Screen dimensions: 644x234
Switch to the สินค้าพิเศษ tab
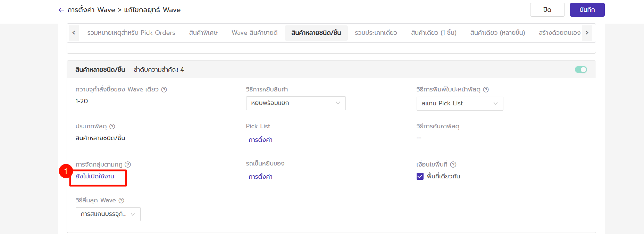click(x=203, y=33)
